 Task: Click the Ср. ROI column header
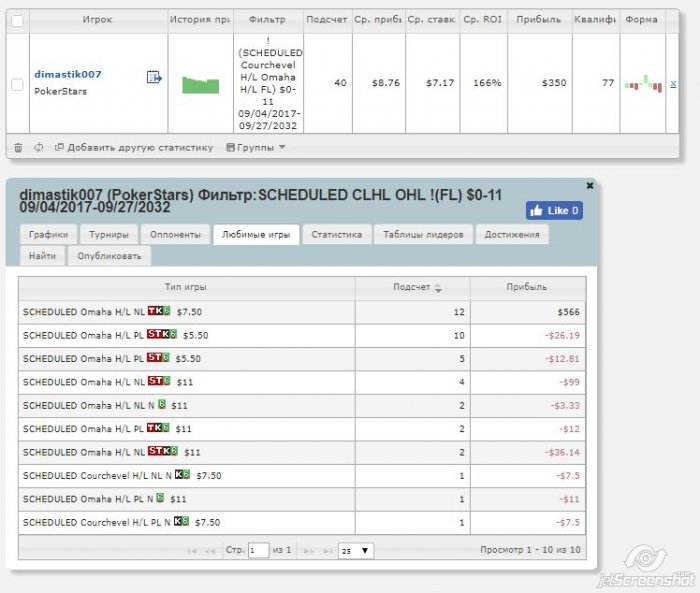click(483, 20)
